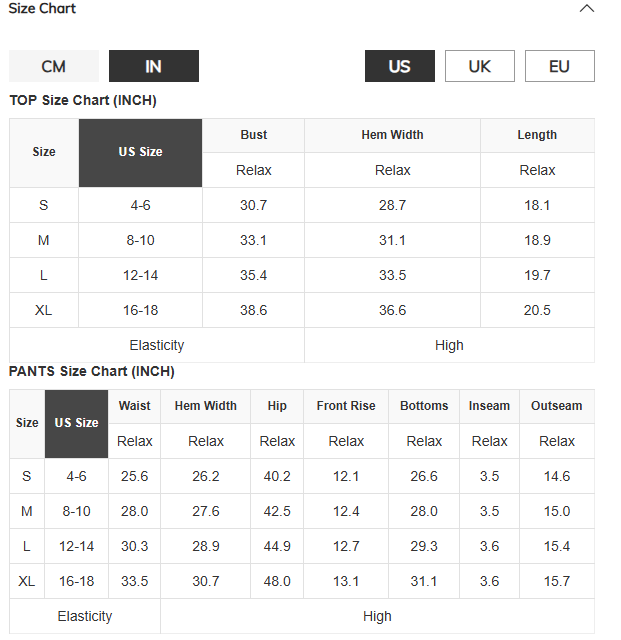Switch sizing standard to UK
Image resolution: width=621 pixels, height=640 pixels.
480,66
